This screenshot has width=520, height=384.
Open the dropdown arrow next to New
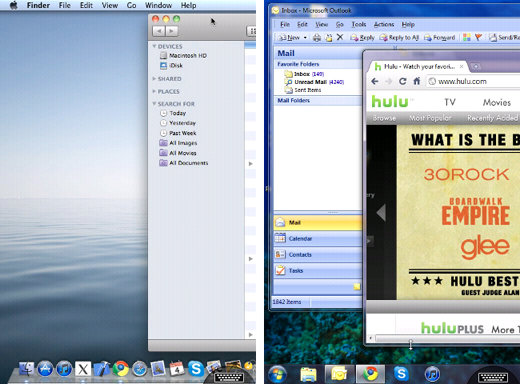pyautogui.click(x=305, y=38)
